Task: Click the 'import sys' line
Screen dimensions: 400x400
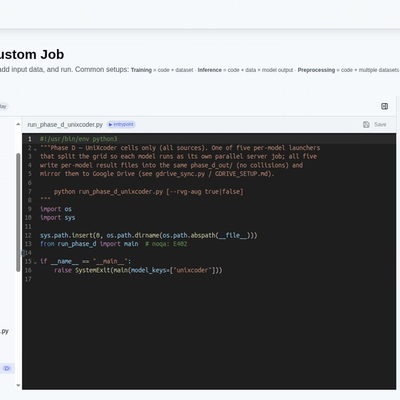Action: tap(57, 218)
